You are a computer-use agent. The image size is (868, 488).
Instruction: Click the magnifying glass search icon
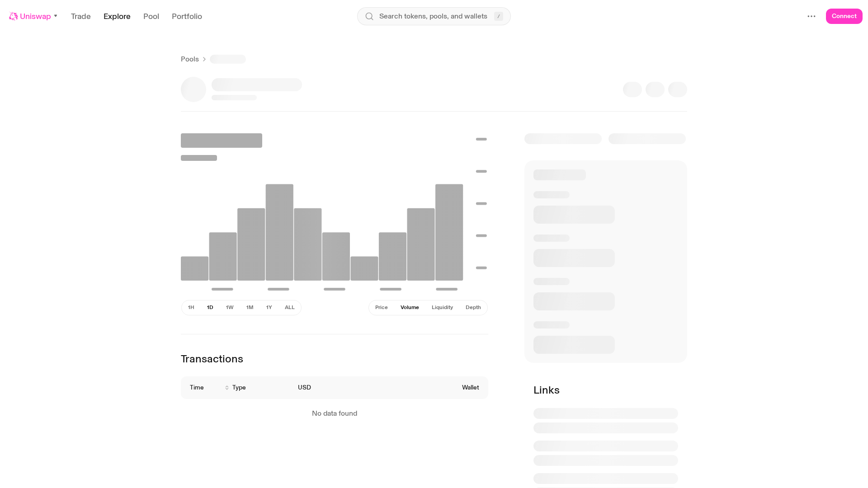click(369, 16)
